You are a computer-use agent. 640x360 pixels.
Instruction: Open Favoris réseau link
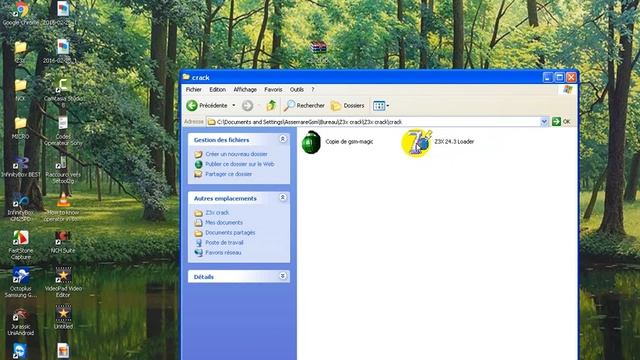click(223, 253)
